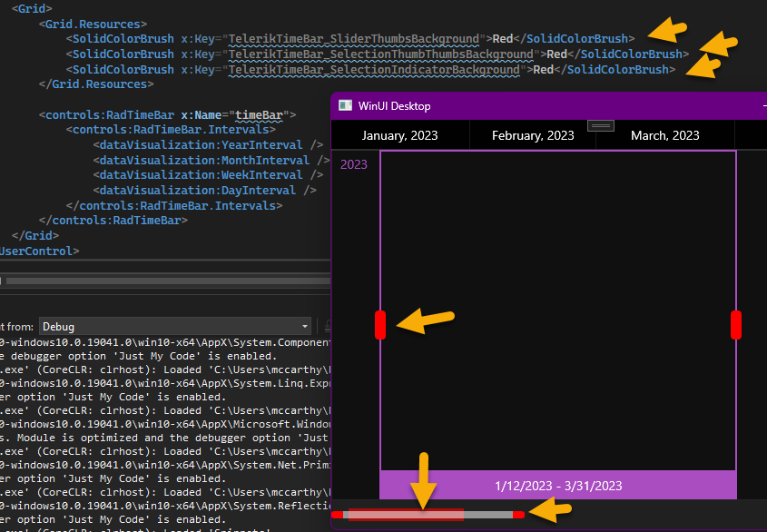Select the March, 2023 month header

664,135
